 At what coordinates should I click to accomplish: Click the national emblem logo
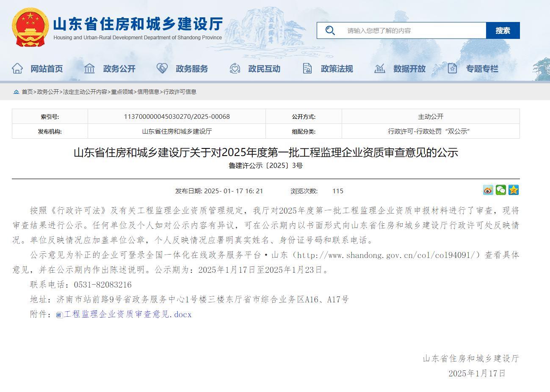click(30, 27)
